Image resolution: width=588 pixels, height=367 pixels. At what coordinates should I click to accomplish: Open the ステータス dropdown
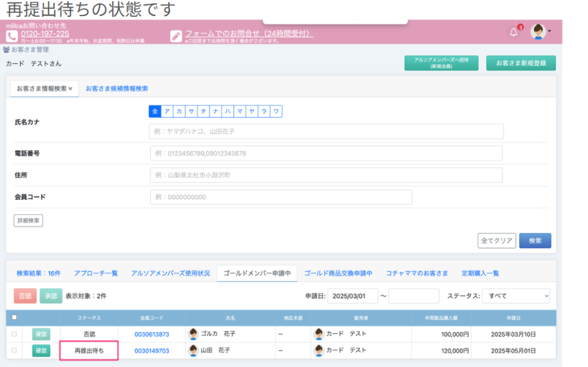[516, 296]
